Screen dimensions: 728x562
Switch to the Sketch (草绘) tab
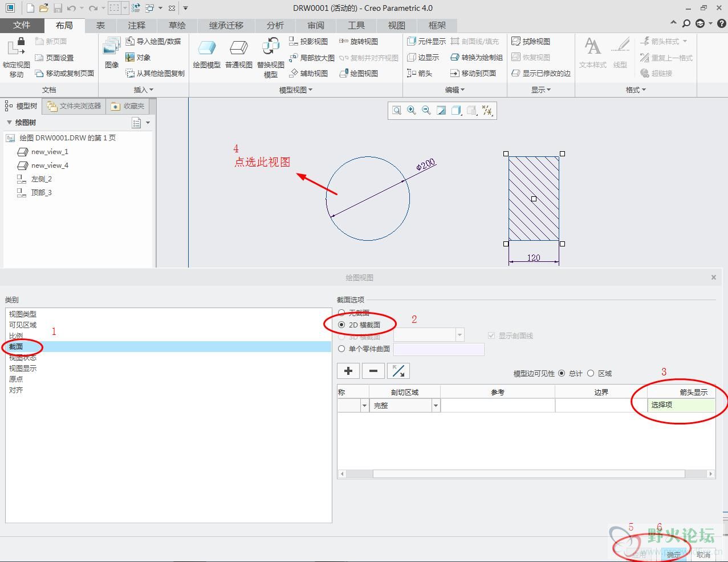177,26
